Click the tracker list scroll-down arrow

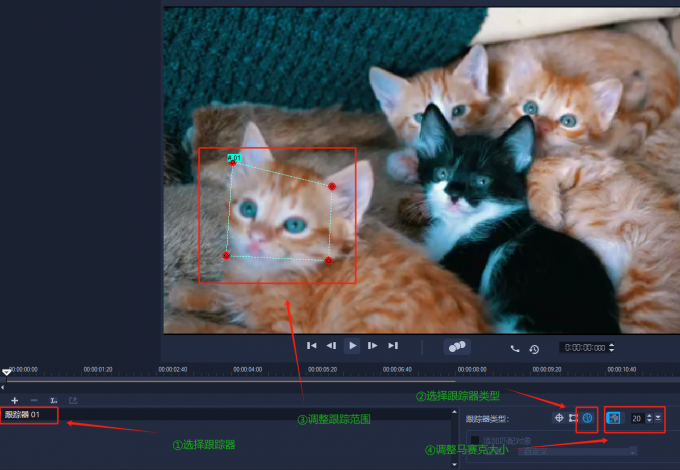click(454, 464)
